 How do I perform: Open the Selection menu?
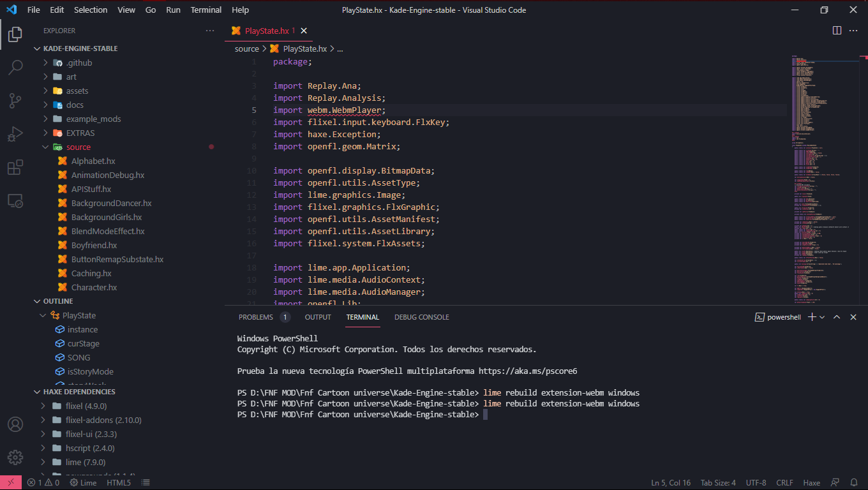point(91,10)
